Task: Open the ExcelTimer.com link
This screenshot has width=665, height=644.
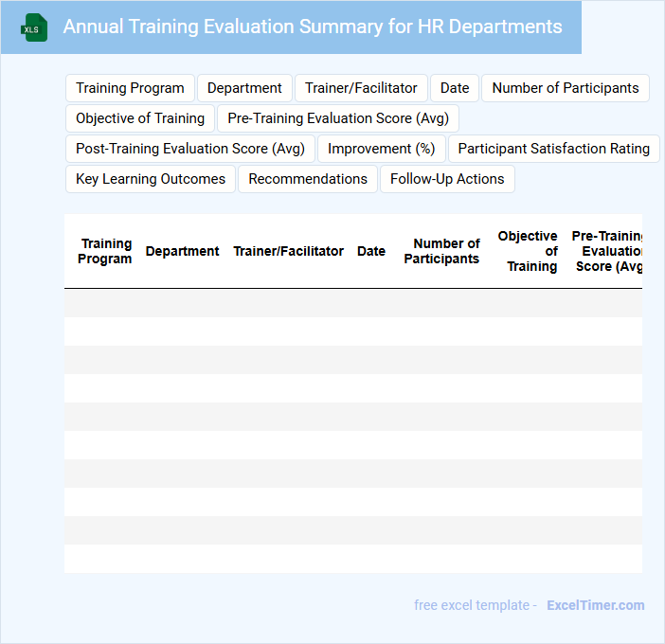Action: [596, 605]
